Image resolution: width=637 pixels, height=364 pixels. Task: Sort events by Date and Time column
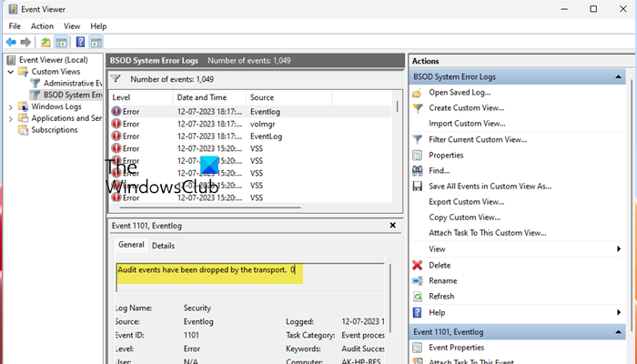coord(208,96)
